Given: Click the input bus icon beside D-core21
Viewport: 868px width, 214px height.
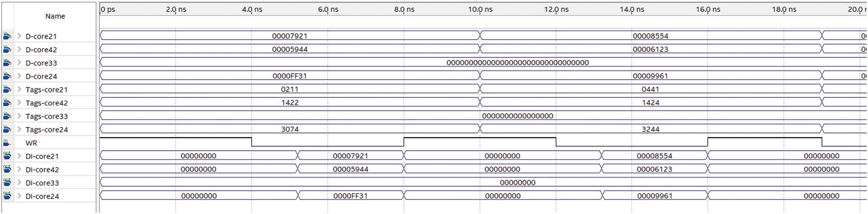Looking at the screenshot, I should 7,36.
